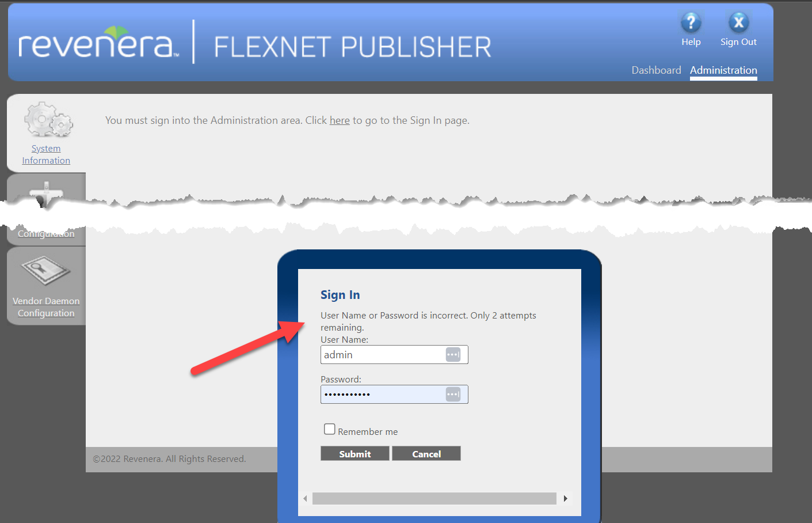Follow the 'here' link to Sign In page
Screen dimensions: 812x523
pos(340,120)
